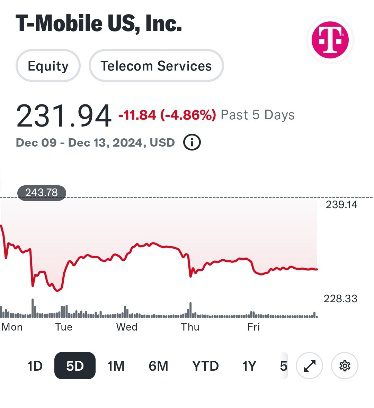This screenshot has height=408, width=374.
Task: Choose the 1Y time range
Action: click(x=249, y=366)
